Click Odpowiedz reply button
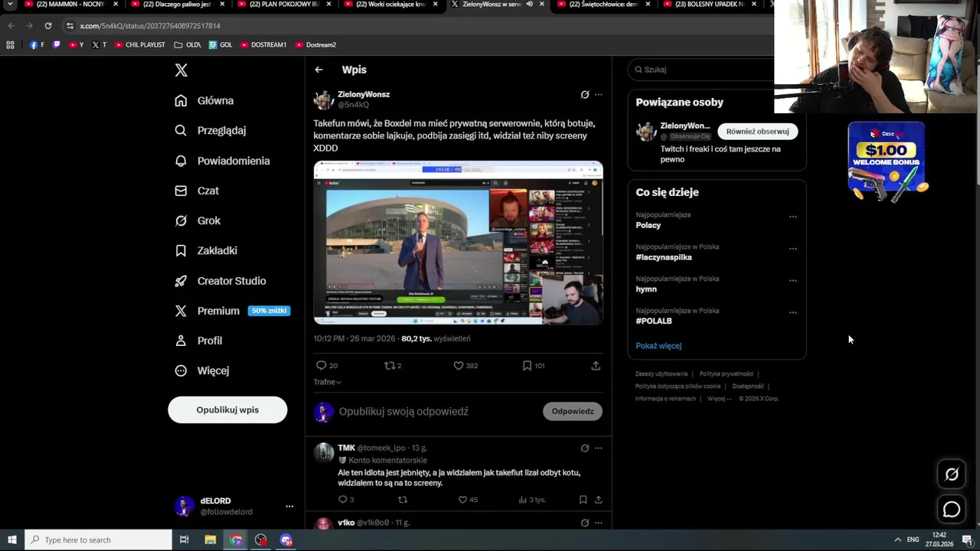The height and width of the screenshot is (551, 980). 573,411
